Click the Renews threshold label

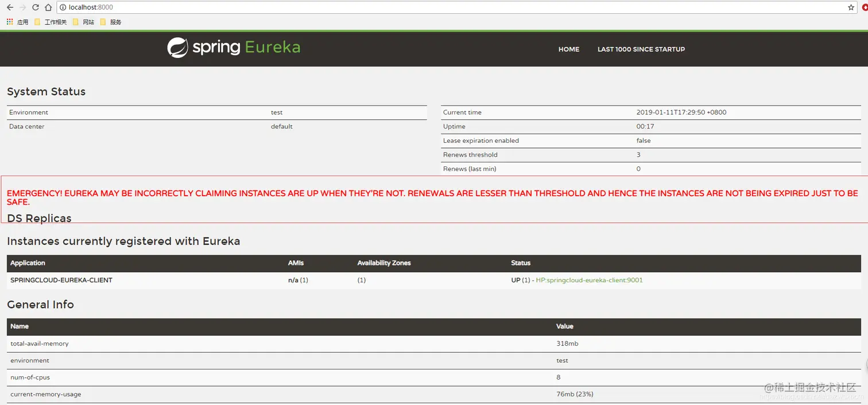[470, 155]
